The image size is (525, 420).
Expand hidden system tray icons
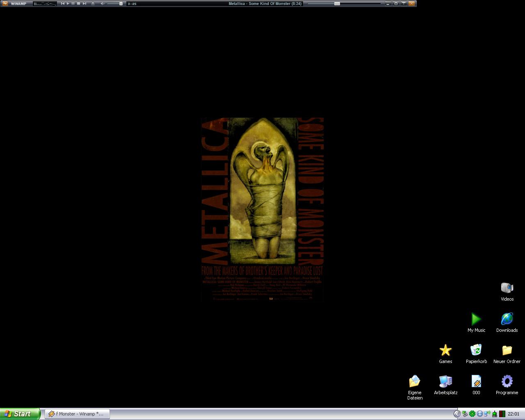click(x=457, y=414)
